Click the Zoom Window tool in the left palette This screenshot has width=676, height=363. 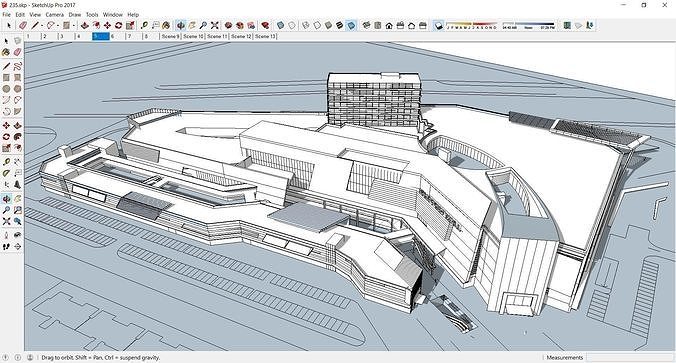[17, 210]
